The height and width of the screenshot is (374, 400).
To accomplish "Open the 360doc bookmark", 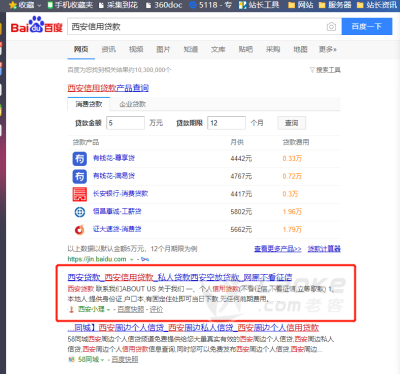I will coord(164,5).
